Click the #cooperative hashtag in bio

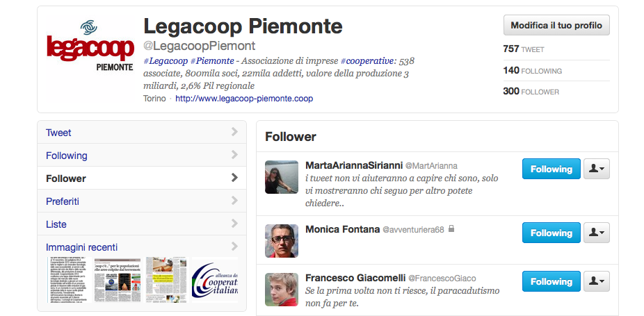point(367,61)
